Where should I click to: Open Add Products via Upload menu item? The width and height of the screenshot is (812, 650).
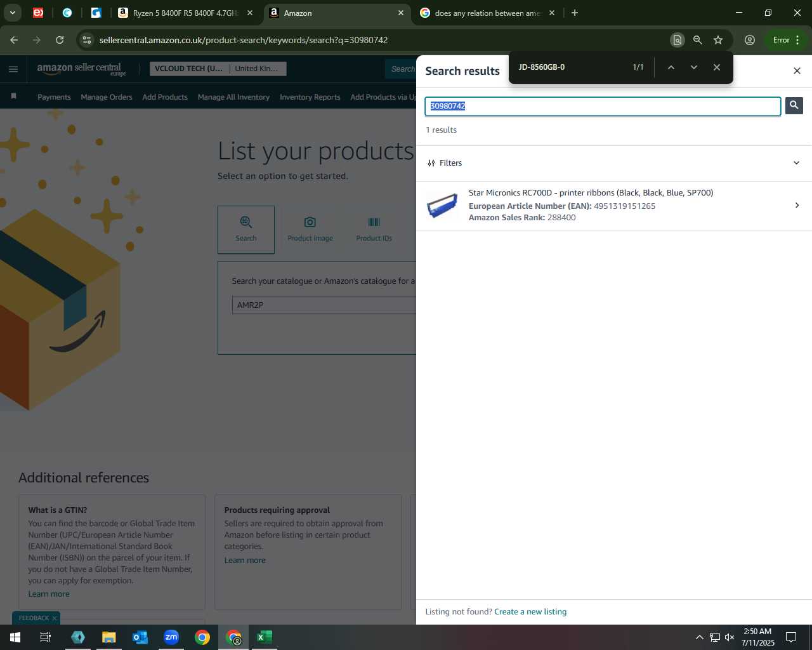pyautogui.click(x=383, y=97)
